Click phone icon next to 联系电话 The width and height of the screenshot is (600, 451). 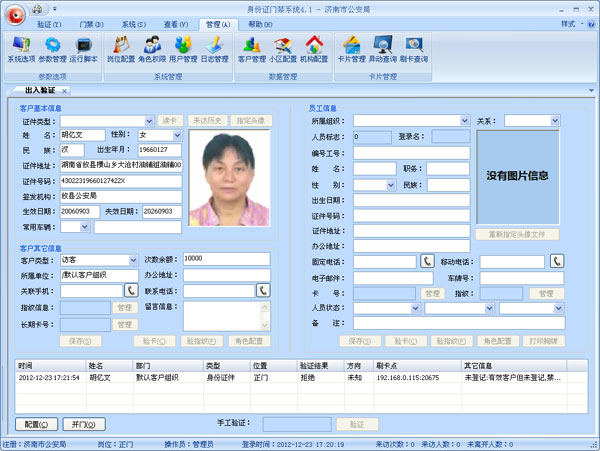(x=263, y=290)
